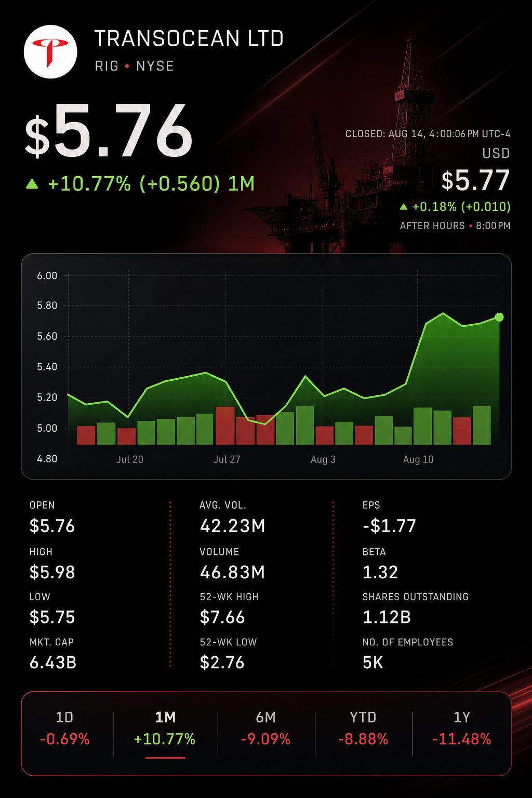
Task: Click the VOLUME value 46.83M
Action: pos(233,572)
